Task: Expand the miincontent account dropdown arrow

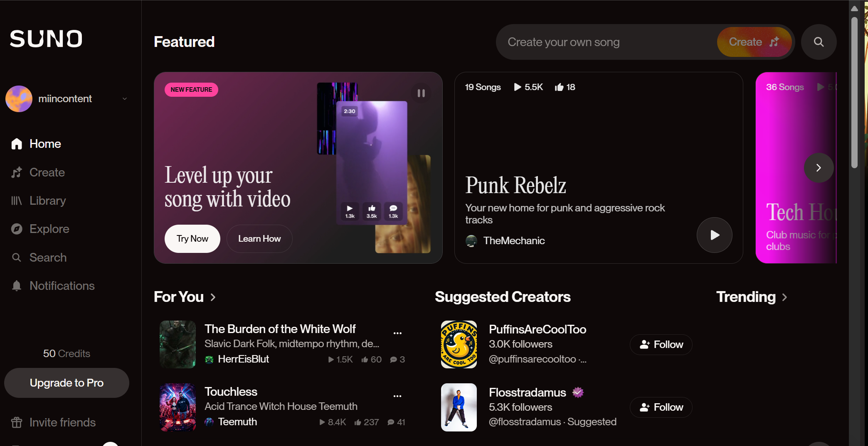Action: (x=125, y=99)
